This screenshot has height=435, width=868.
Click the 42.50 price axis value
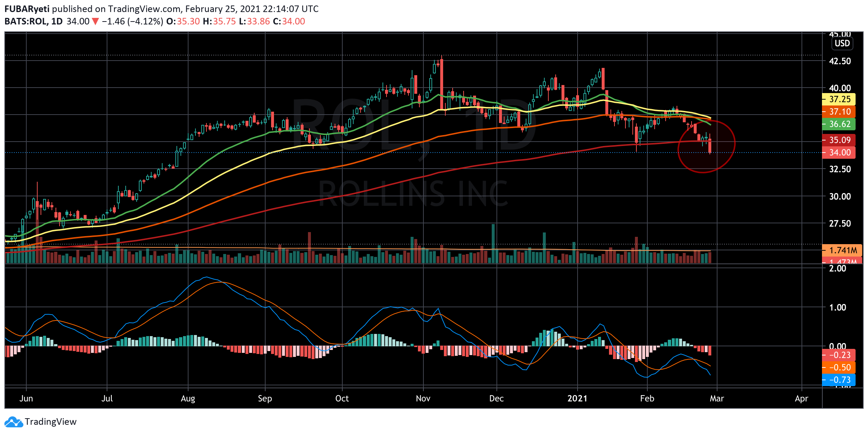pos(840,61)
